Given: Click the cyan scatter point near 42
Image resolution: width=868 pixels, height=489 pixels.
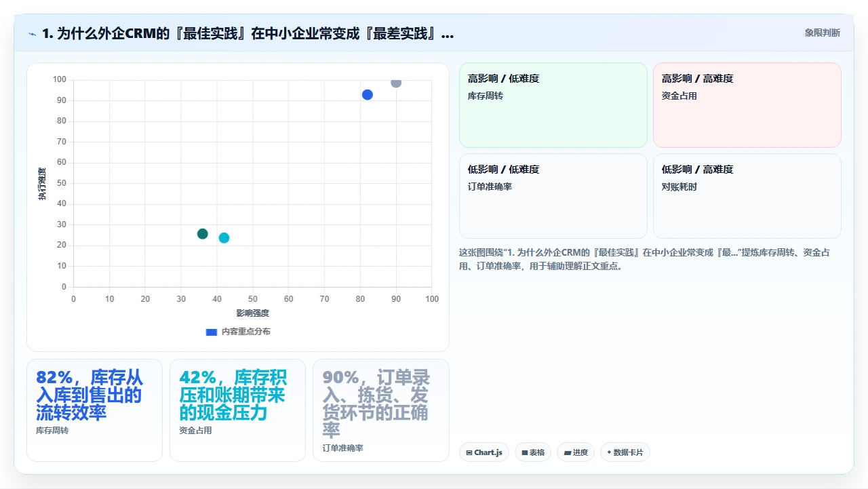Looking at the screenshot, I should click(224, 238).
